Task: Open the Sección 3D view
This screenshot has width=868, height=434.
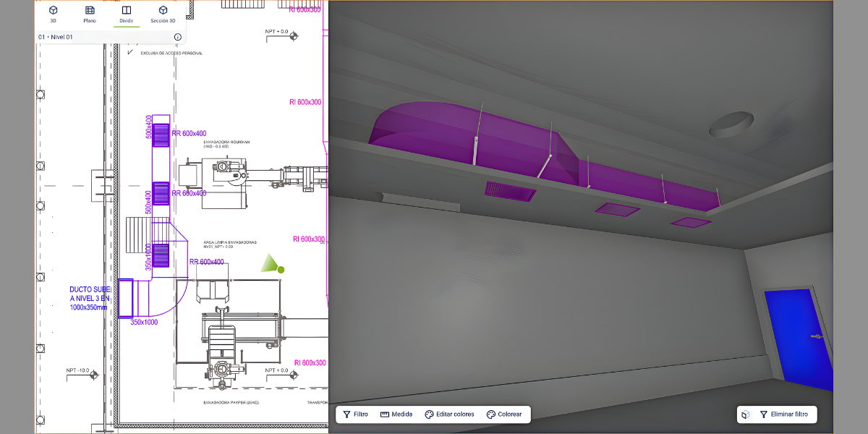Action: coord(163,14)
